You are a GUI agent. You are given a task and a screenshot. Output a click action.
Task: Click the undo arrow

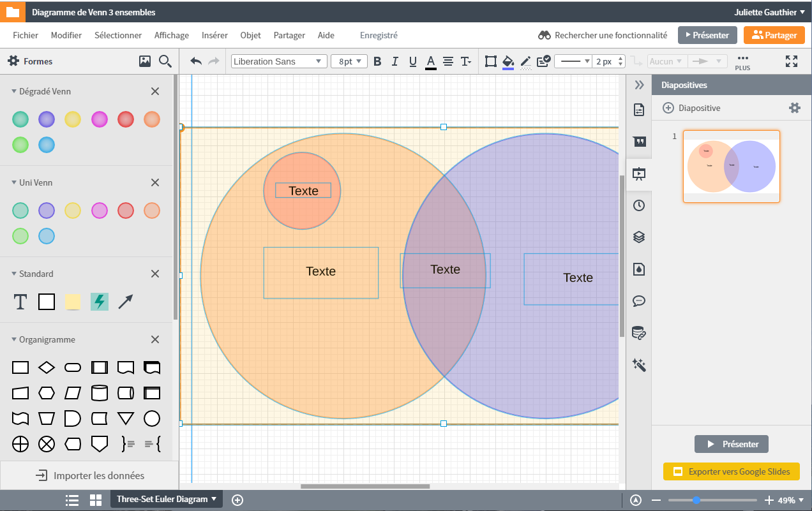[196, 61]
